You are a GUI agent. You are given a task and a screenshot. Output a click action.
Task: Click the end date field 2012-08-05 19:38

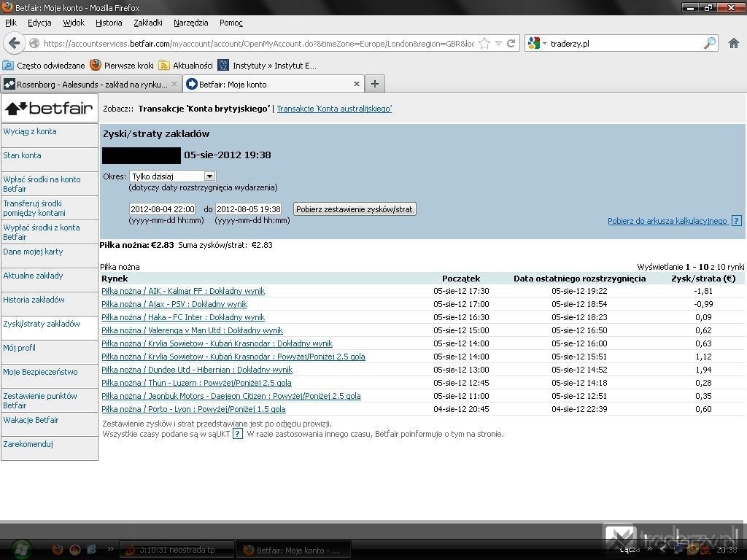point(248,209)
